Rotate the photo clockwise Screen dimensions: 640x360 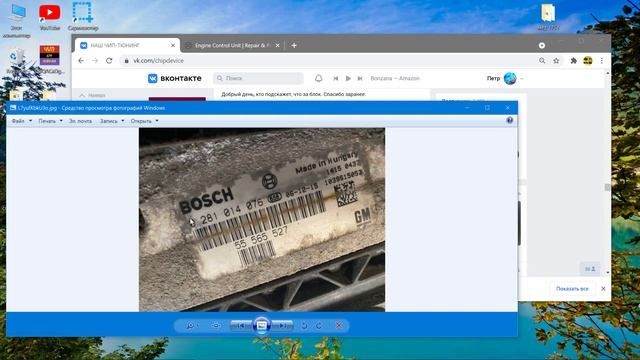click(x=319, y=325)
